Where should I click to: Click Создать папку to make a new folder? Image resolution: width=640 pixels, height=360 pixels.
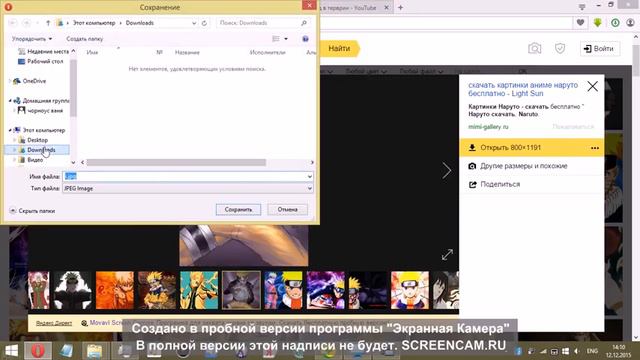click(x=84, y=39)
